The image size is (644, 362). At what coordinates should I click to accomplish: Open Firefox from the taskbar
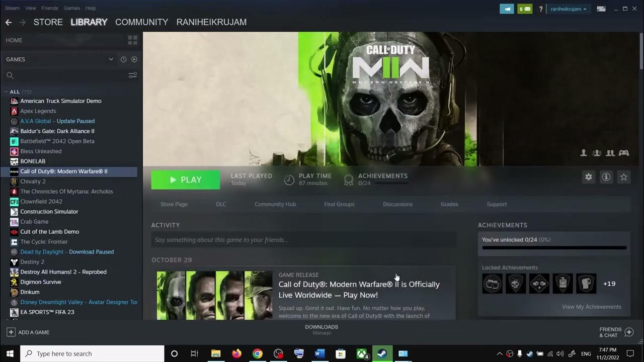pos(236,353)
